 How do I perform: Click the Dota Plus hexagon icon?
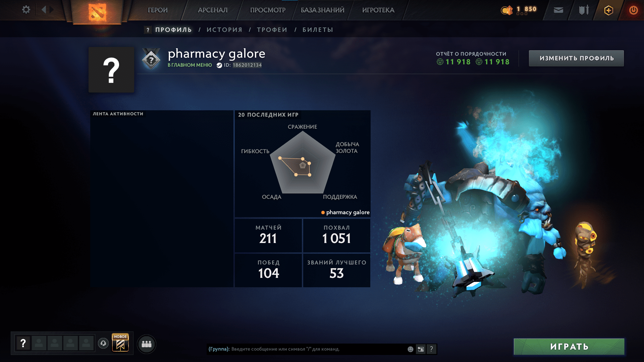pos(608,10)
